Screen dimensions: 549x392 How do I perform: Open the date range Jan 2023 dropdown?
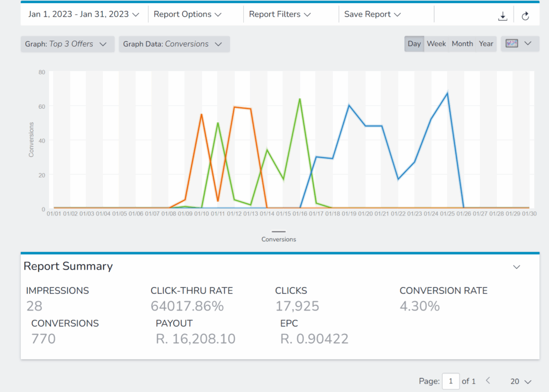[x=83, y=14]
